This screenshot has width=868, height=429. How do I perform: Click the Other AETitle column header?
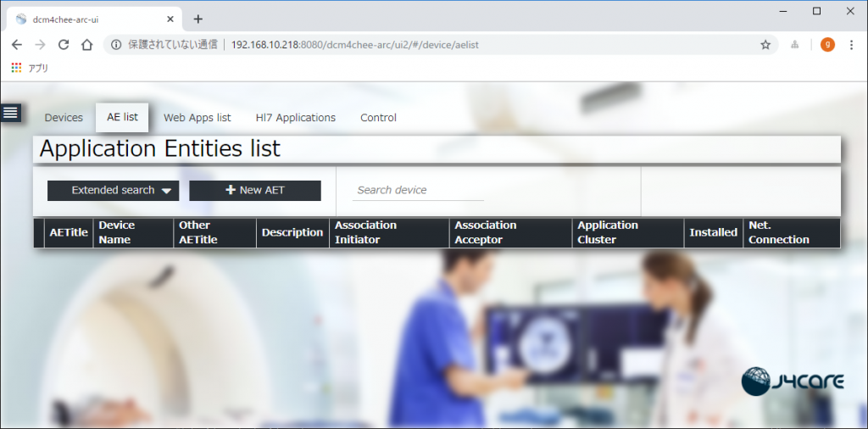pyautogui.click(x=214, y=232)
